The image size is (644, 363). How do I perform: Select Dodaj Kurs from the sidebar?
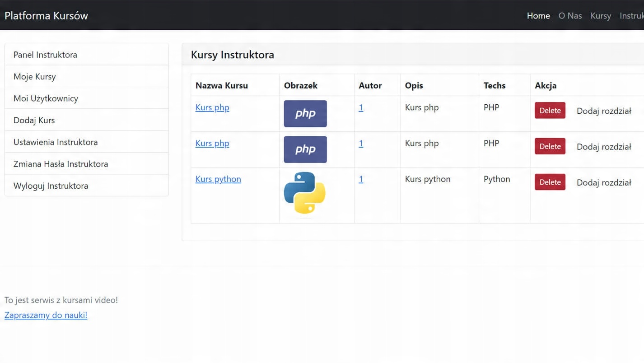click(34, 121)
